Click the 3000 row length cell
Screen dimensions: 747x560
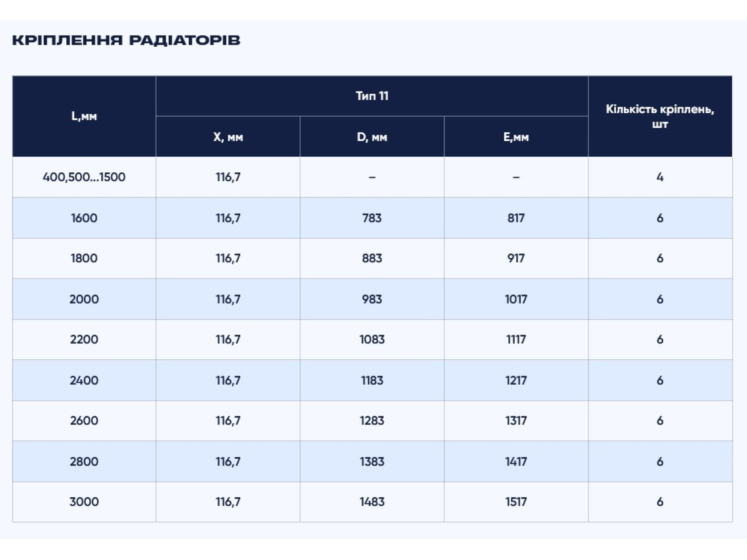pos(84,502)
